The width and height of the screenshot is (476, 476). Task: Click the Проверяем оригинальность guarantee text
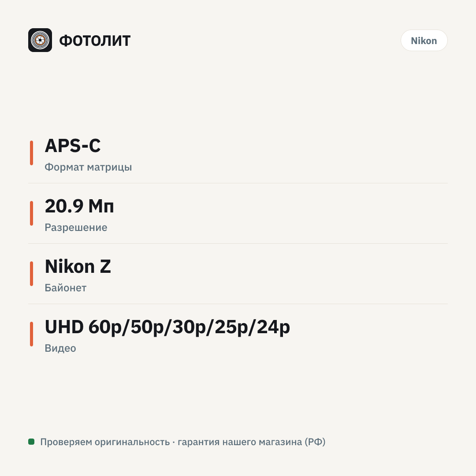pos(105,442)
